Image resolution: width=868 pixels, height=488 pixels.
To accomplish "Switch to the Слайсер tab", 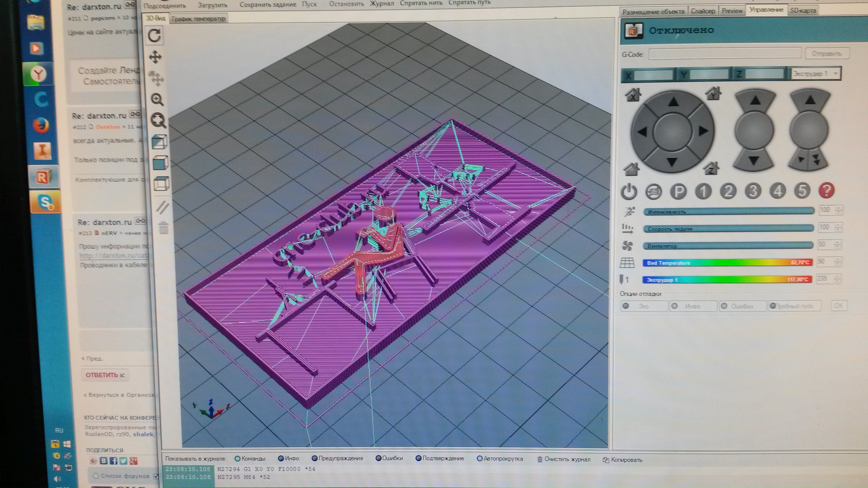I will pos(703,11).
